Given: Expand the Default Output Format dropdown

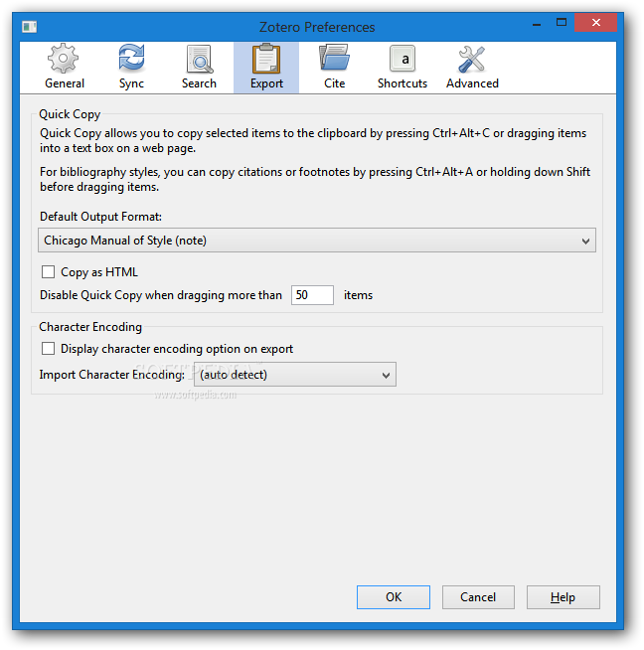Looking at the screenshot, I should click(317, 240).
